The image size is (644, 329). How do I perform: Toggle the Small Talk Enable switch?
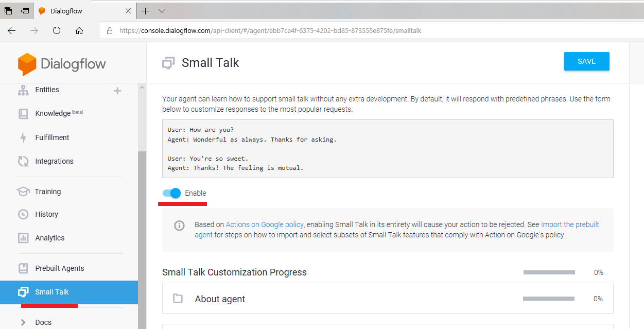click(x=172, y=193)
